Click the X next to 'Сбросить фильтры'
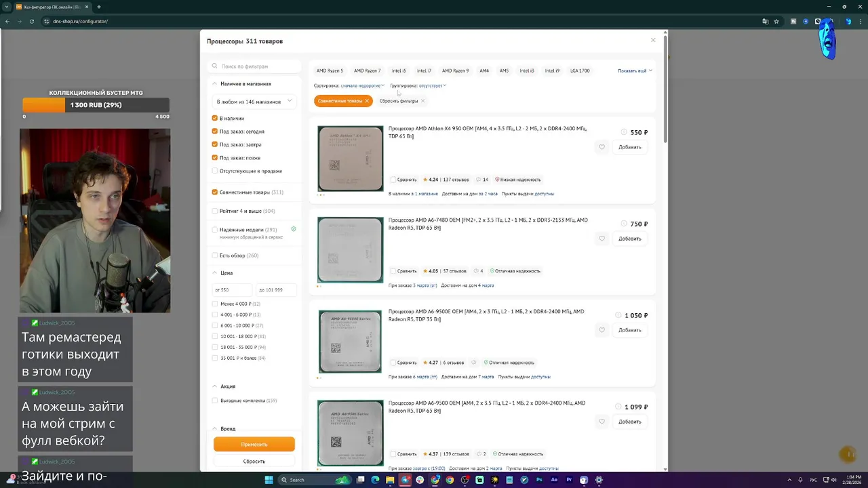The width and height of the screenshot is (868, 488). pos(422,101)
